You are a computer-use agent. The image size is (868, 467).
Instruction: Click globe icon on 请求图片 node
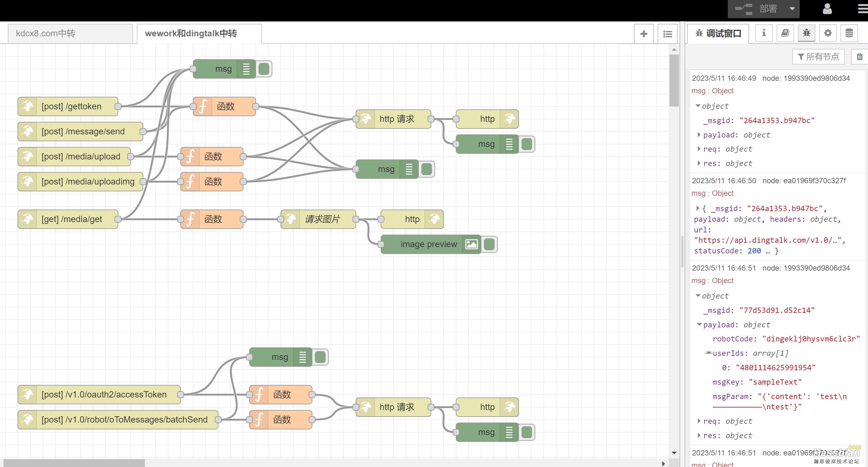(290, 219)
